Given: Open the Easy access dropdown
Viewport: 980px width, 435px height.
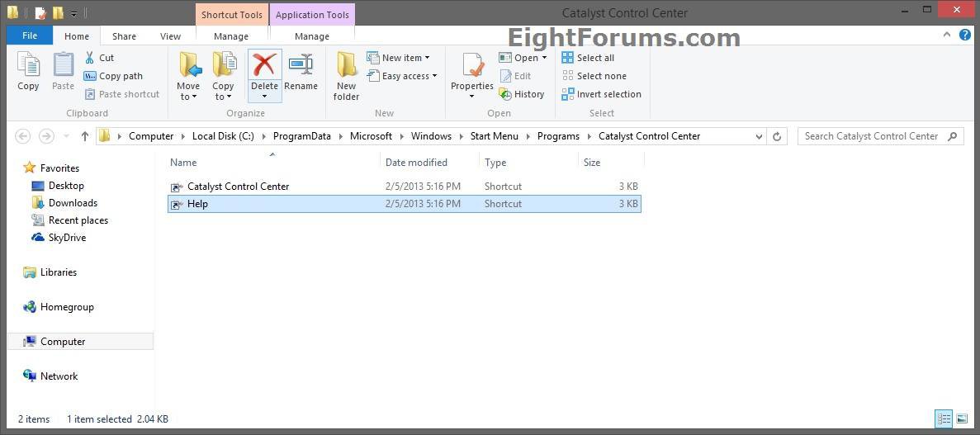Looking at the screenshot, I should 402,76.
